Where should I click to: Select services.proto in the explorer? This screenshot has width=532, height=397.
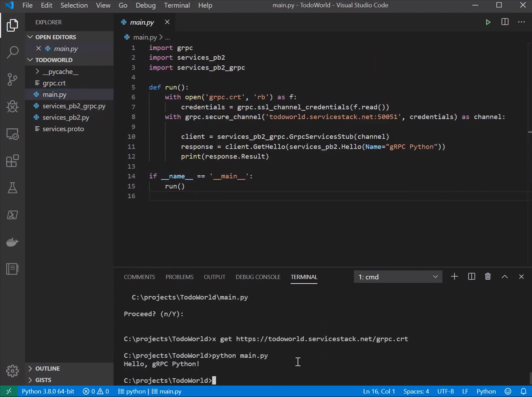63,129
